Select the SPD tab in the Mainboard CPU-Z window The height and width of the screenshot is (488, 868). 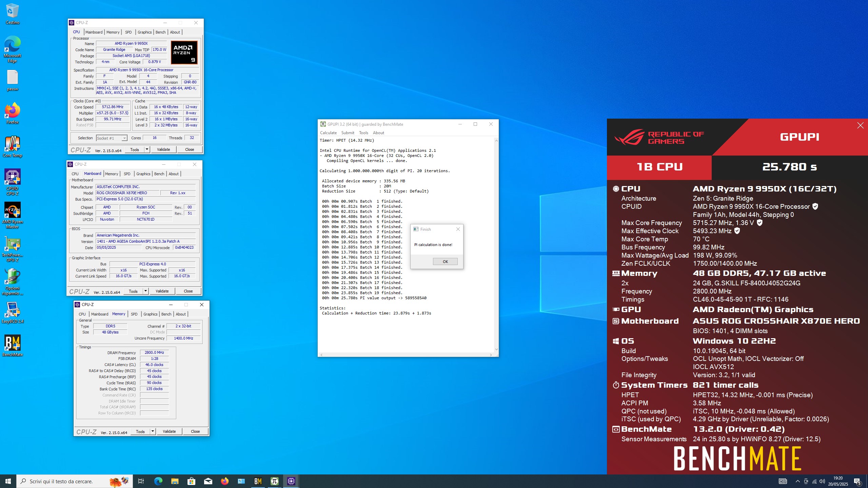point(127,174)
